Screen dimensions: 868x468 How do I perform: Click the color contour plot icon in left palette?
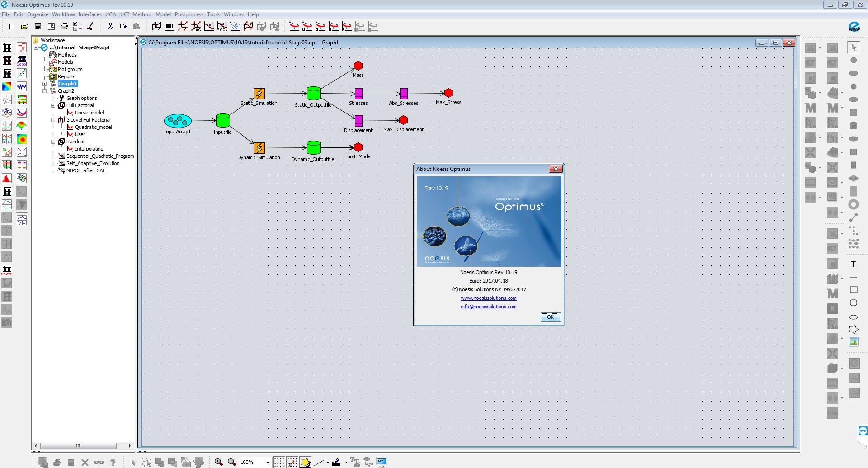7,86
